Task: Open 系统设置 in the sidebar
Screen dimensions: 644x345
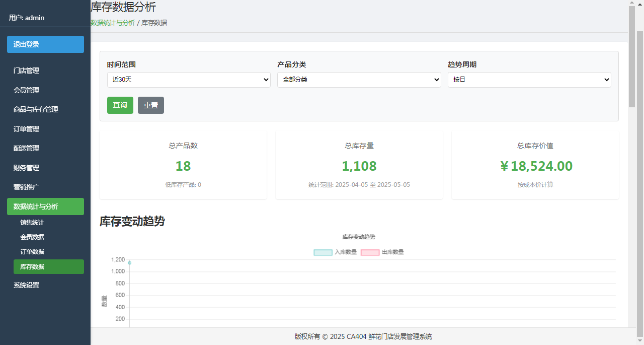Action: [x=45, y=286]
